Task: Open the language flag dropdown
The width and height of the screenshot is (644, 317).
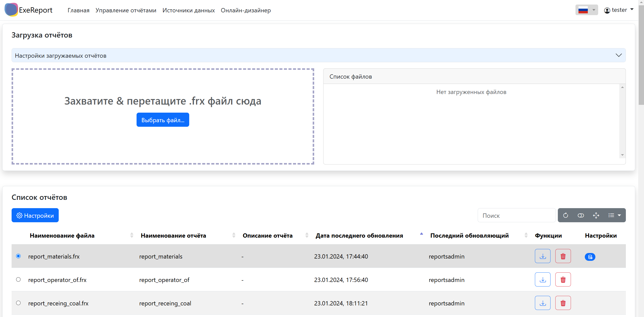Action: (x=586, y=10)
